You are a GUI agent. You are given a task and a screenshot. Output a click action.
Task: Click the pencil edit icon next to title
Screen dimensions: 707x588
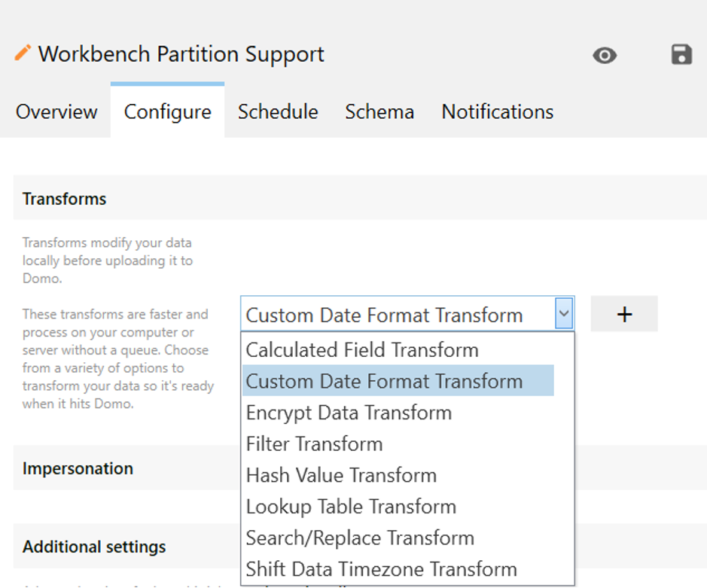click(x=23, y=53)
